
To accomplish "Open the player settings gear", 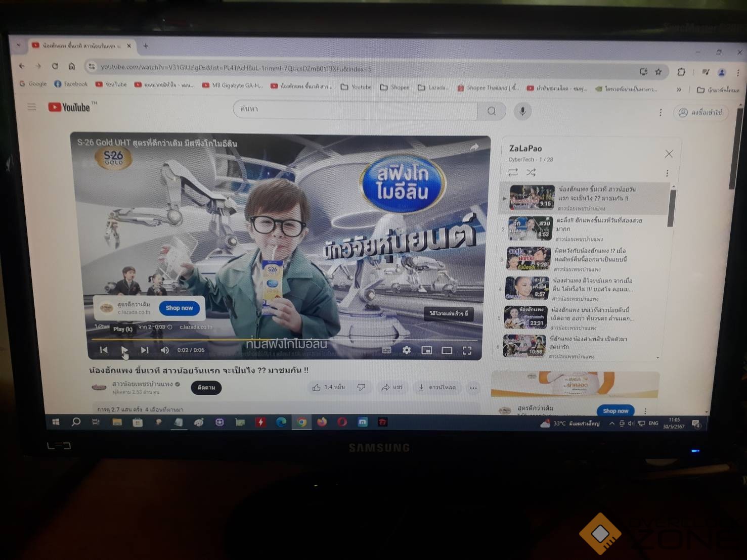I will (x=407, y=350).
